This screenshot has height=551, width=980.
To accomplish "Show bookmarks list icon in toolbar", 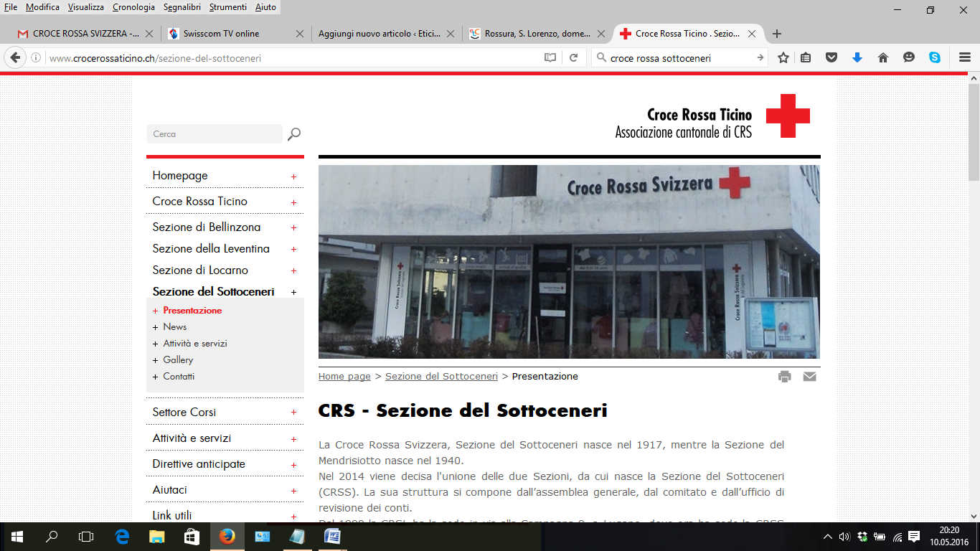I will pyautogui.click(x=806, y=58).
